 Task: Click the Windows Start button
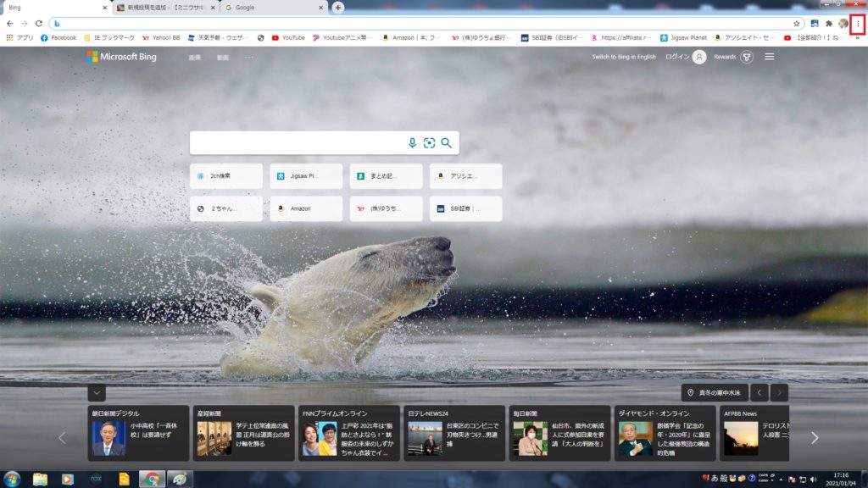coord(12,479)
